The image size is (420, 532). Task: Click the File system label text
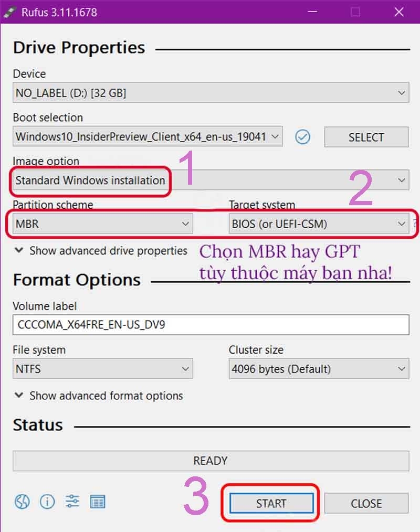[39, 350]
